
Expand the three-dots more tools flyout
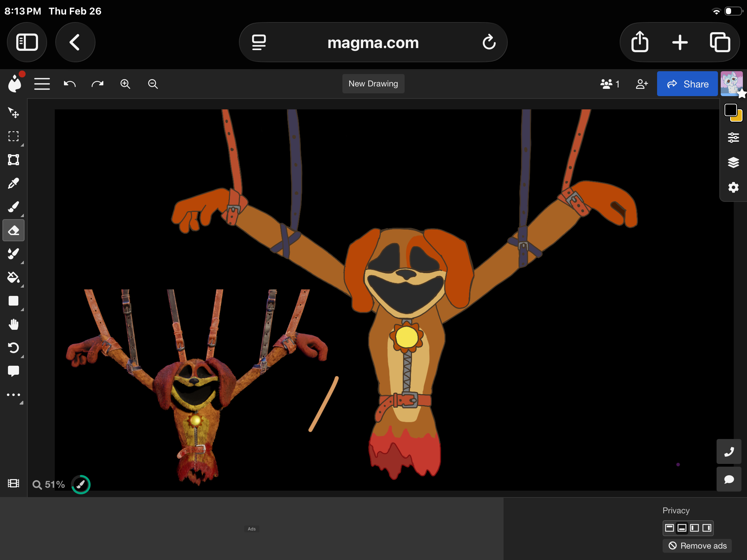pyautogui.click(x=21, y=403)
